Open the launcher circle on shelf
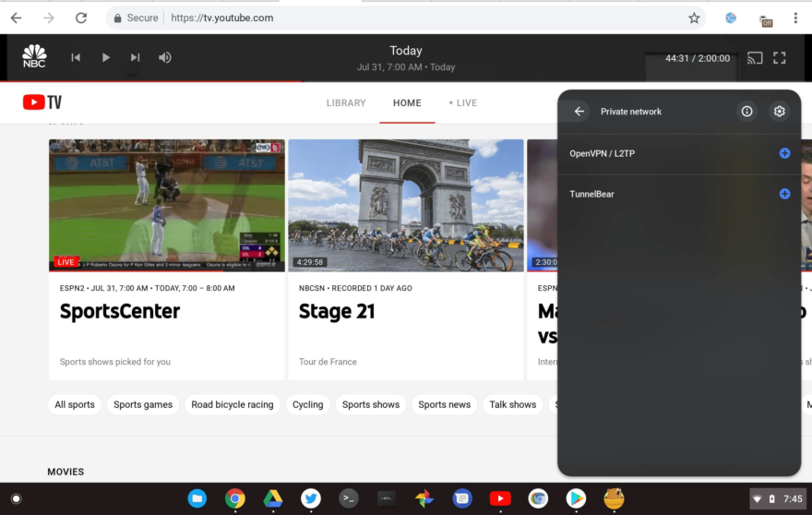The width and height of the screenshot is (812, 515). pos(16,499)
